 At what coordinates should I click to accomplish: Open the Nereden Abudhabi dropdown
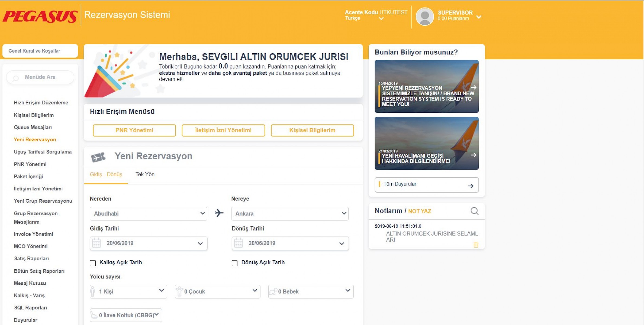tap(148, 213)
